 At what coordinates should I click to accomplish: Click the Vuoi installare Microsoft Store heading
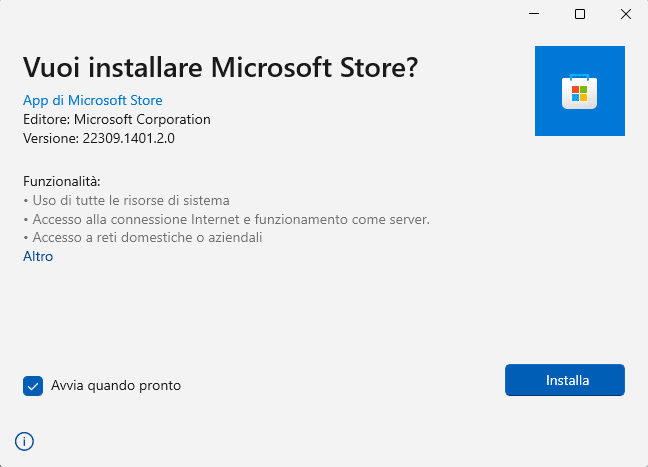[221, 67]
